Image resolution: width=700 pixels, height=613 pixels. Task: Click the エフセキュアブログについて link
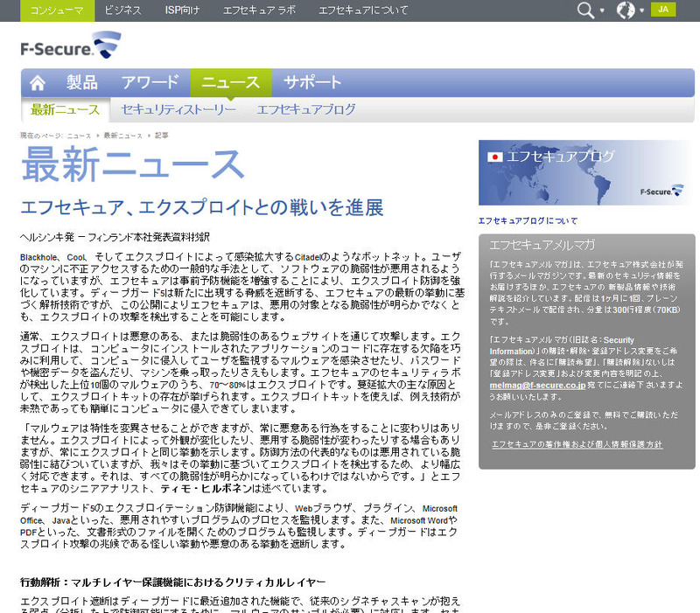coord(528,220)
